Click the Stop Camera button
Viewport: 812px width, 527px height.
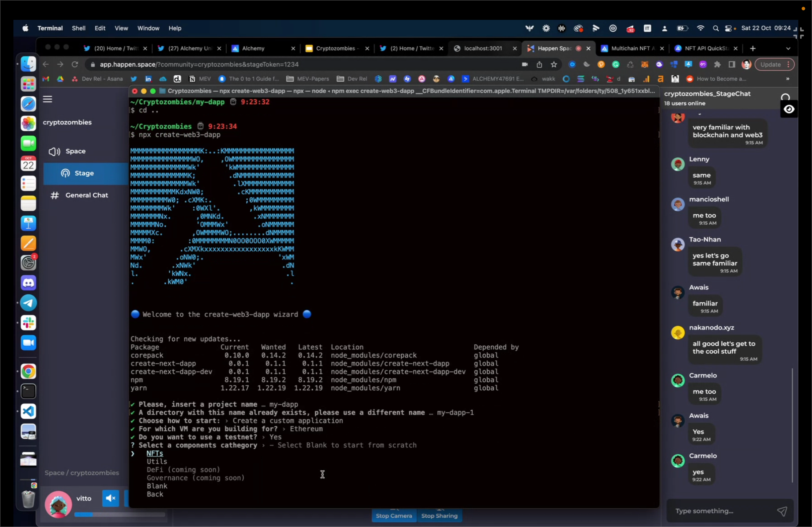coord(394,516)
